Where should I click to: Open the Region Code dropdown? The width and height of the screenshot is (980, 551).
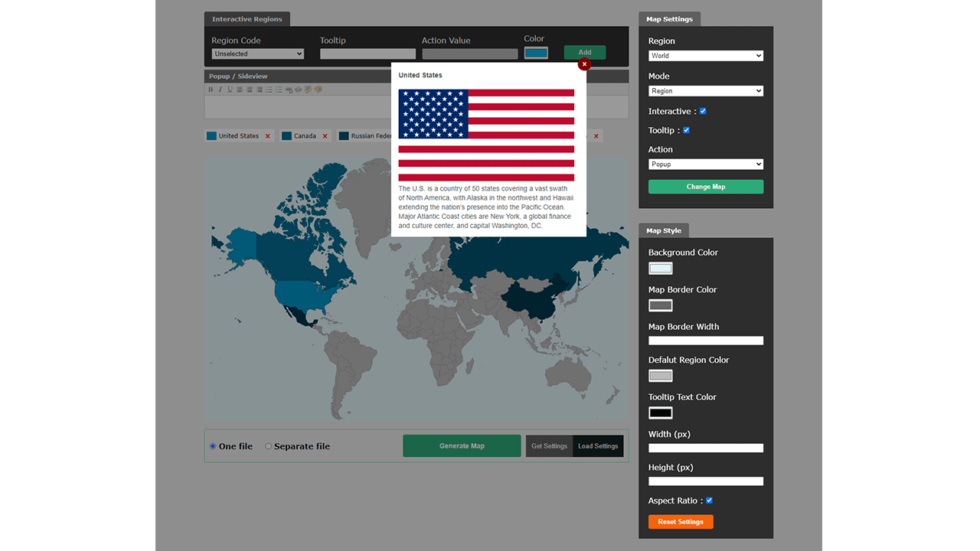click(257, 54)
